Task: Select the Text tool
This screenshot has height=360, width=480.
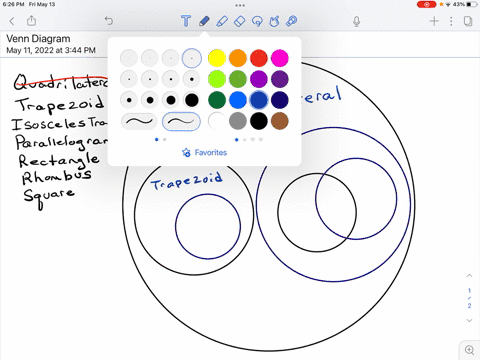Action: pos(186,21)
